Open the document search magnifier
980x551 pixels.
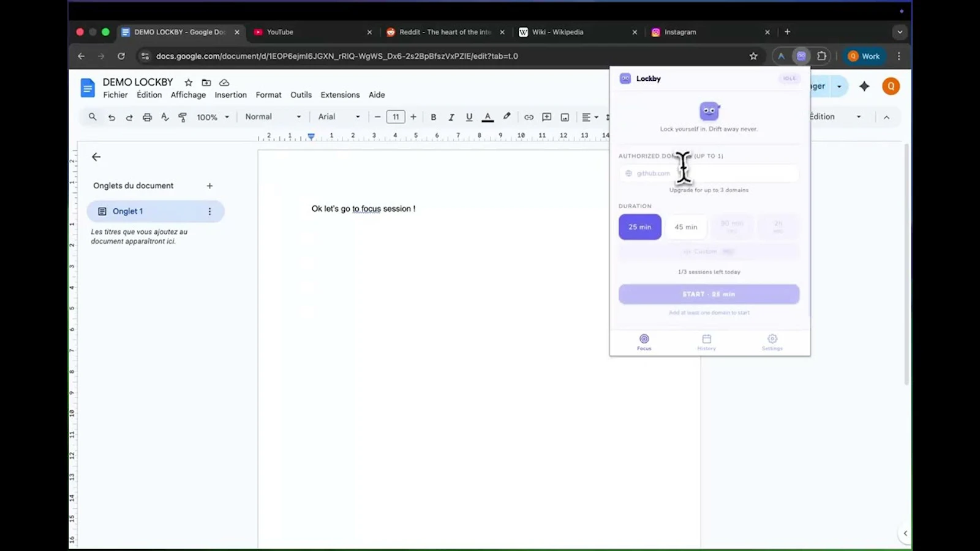point(92,116)
